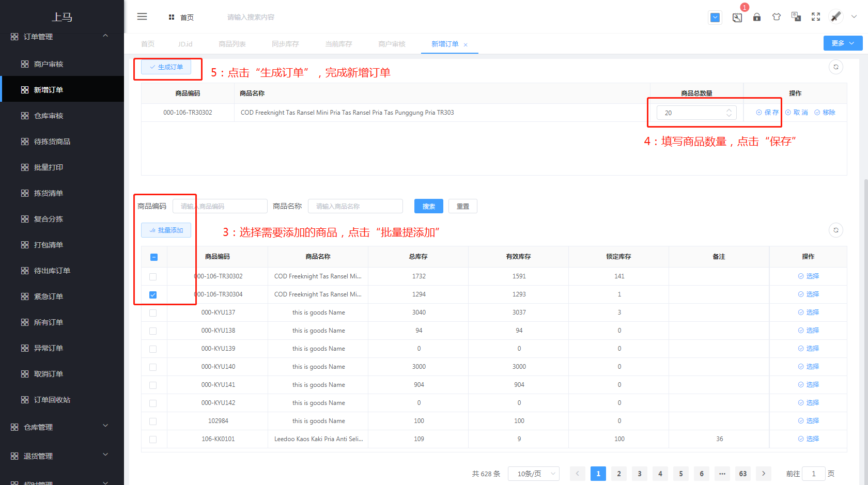
Task: Click the hamburger menu collapse icon
Action: click(x=142, y=17)
